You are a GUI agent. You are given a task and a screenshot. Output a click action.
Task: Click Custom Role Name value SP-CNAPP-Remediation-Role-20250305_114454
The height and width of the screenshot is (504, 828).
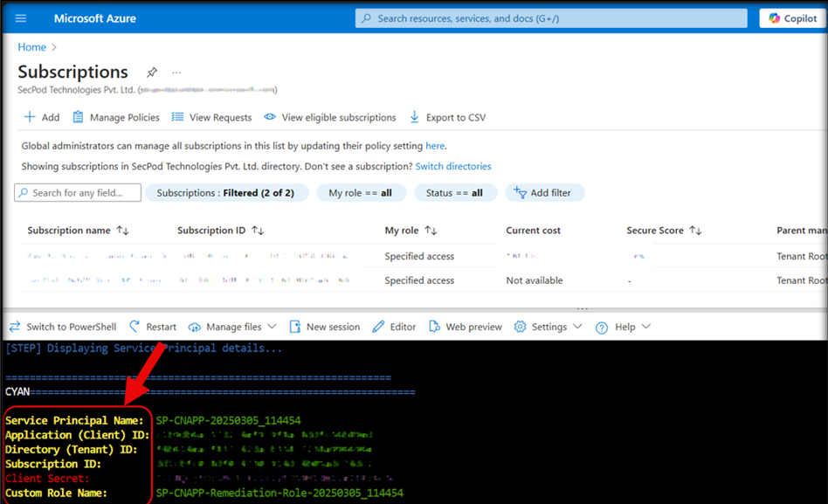tap(279, 493)
